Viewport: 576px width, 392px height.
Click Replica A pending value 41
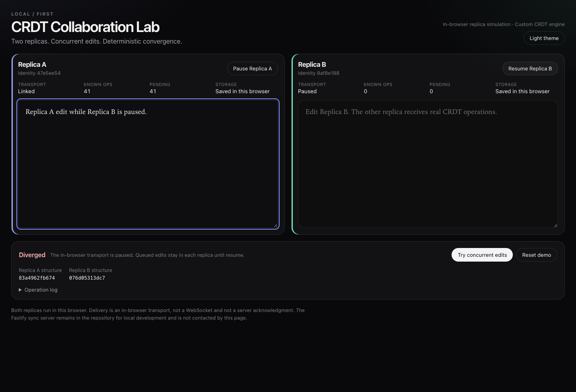tap(153, 91)
